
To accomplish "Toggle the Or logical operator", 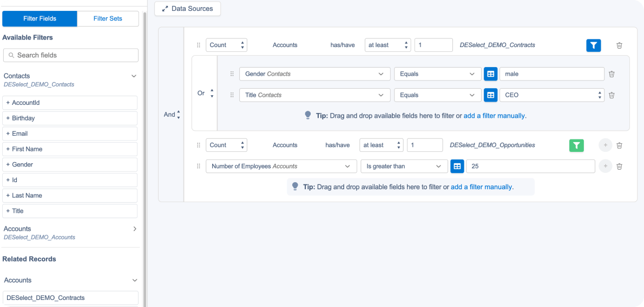I will [206, 94].
